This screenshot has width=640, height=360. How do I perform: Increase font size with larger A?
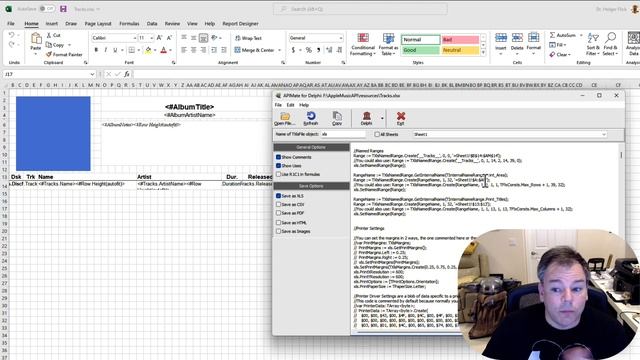tap(160, 38)
